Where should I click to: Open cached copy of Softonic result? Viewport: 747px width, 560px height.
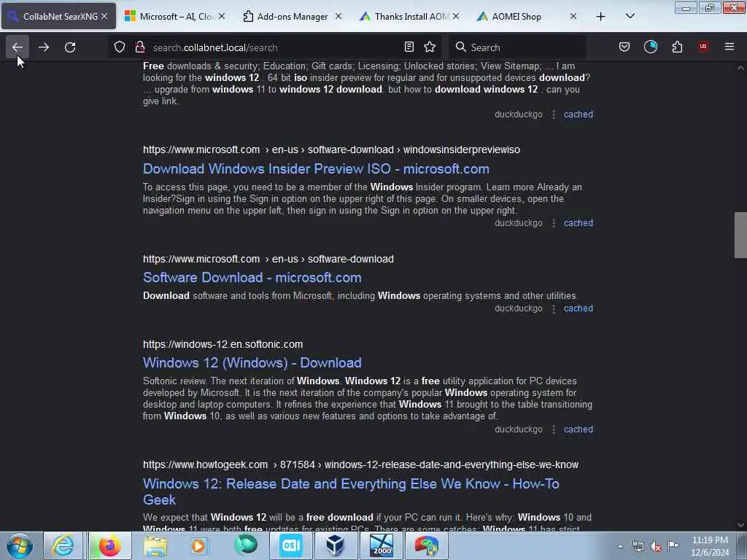[x=578, y=429]
